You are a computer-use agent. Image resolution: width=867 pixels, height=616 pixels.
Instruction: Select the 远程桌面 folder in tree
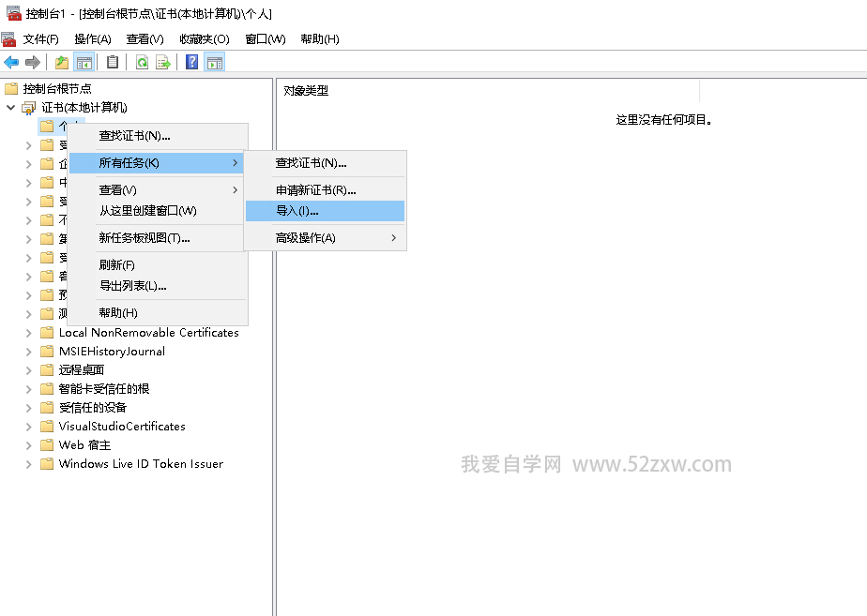[x=82, y=370]
